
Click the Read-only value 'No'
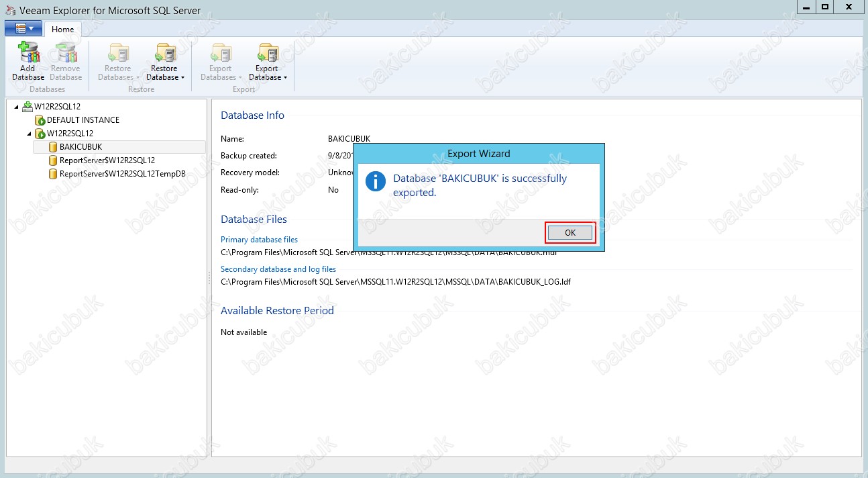tap(333, 190)
